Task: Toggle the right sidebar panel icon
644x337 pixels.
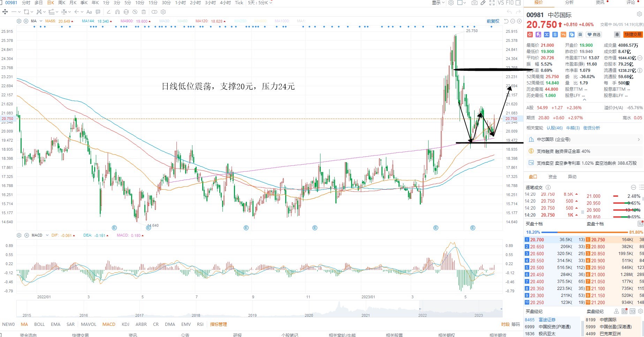Action: (x=518, y=3)
